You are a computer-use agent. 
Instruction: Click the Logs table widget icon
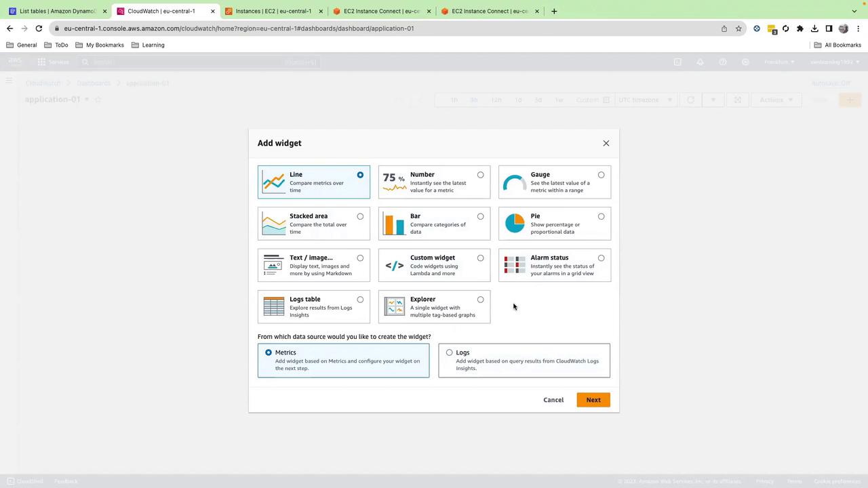[x=273, y=306]
